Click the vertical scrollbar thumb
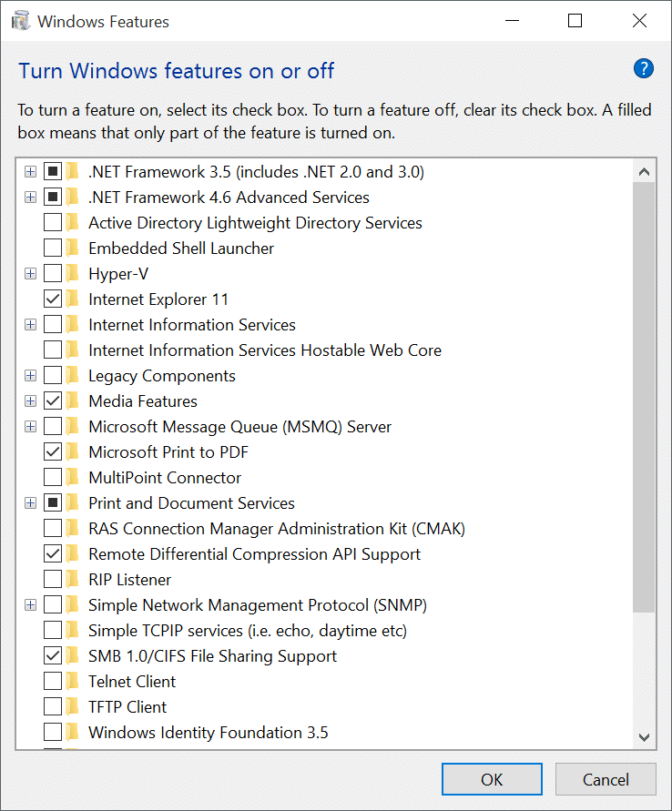The height and width of the screenshot is (811, 672). (x=644, y=397)
